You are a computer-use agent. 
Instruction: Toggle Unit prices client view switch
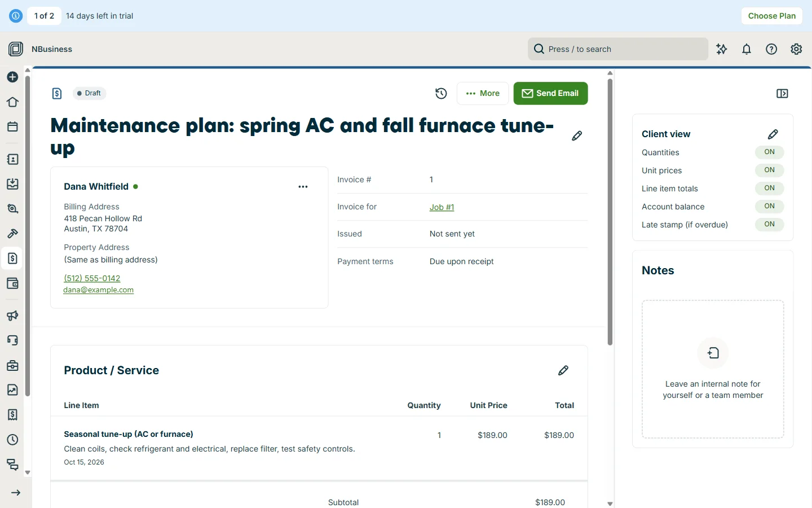point(770,170)
